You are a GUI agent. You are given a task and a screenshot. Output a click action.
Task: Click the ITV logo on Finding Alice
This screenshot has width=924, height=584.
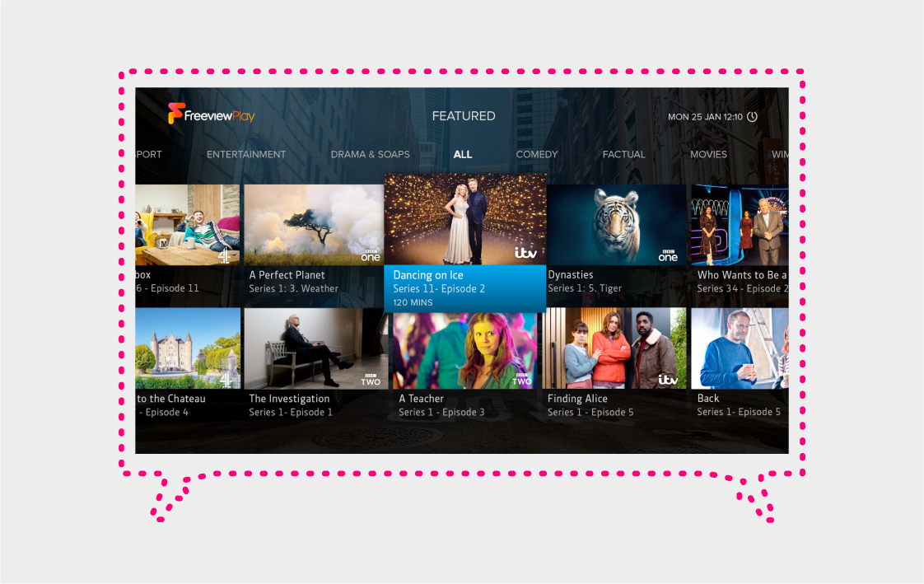(668, 380)
